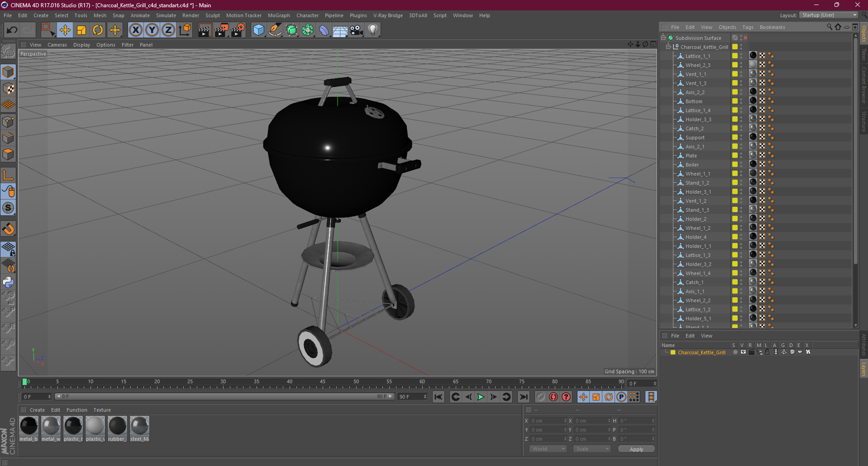The image size is (868, 466).
Task: Add a Light object
Action: (x=373, y=30)
